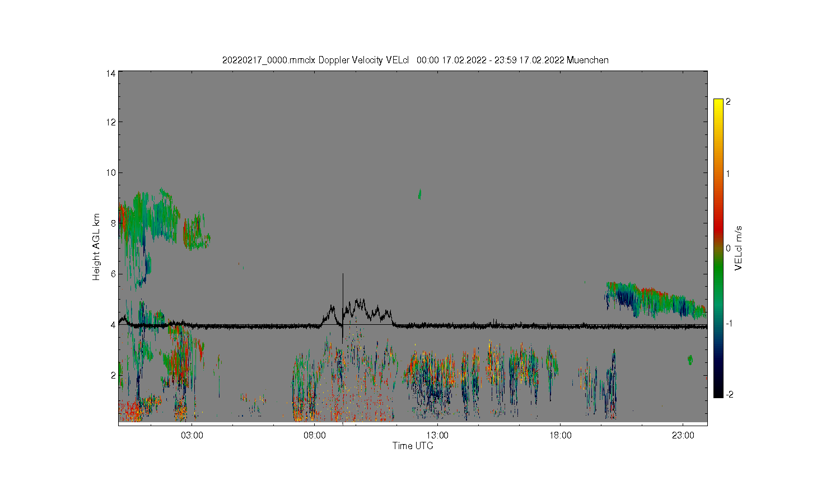Click the '08:00' time tick label
840x504 pixels.
click(x=315, y=436)
